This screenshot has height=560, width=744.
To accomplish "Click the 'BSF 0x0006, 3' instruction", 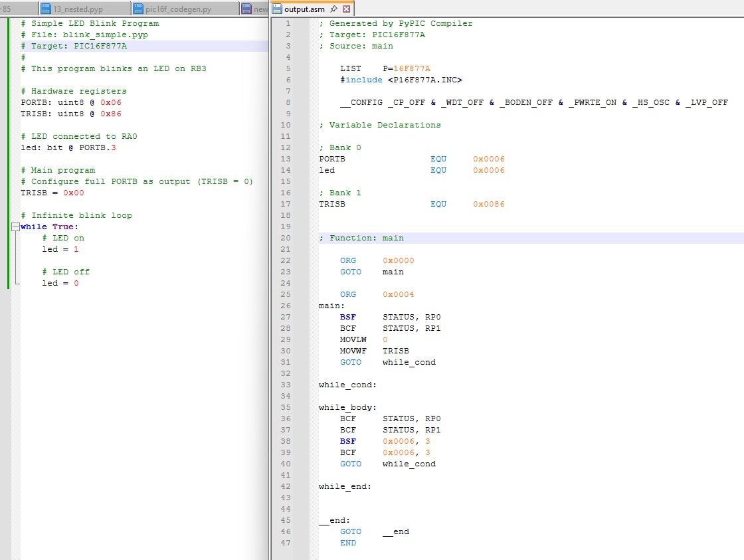I will click(385, 441).
